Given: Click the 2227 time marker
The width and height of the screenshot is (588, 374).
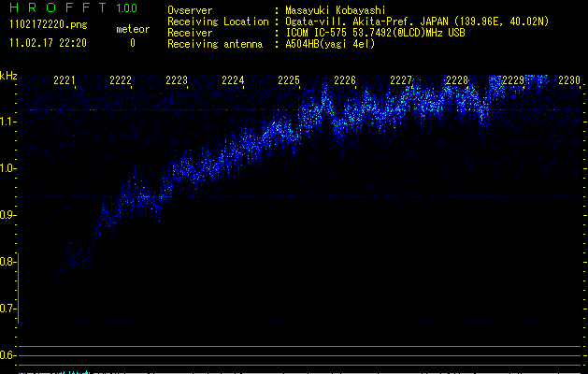Looking at the screenshot, I should click(401, 80).
